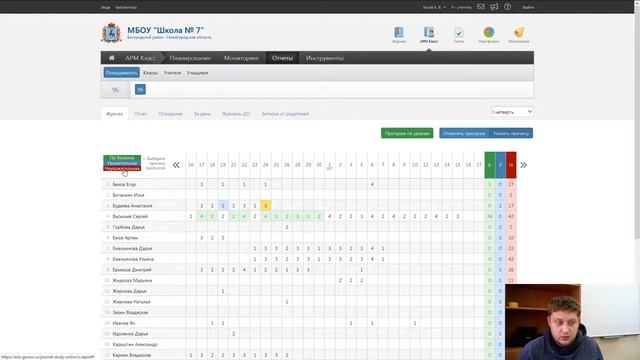Click the Указать причину button
Viewport: 640px width, 360px height.
(x=511, y=133)
